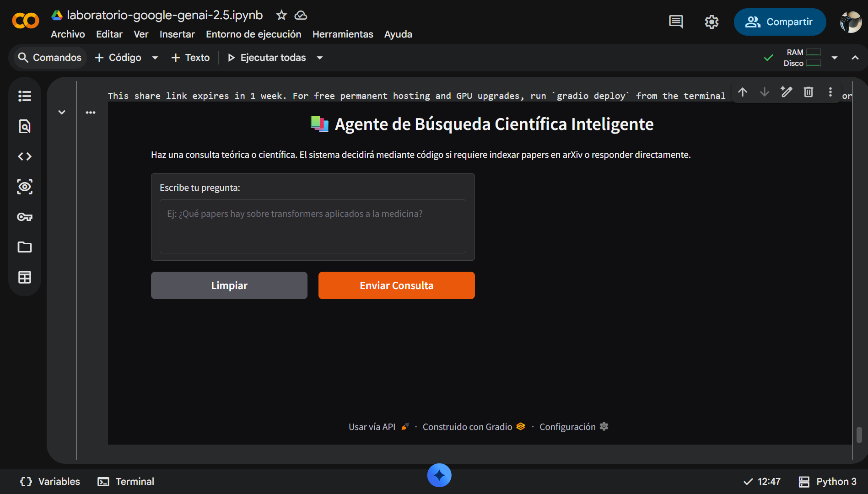Launch the Gemini assistant sparkle button

click(x=439, y=476)
